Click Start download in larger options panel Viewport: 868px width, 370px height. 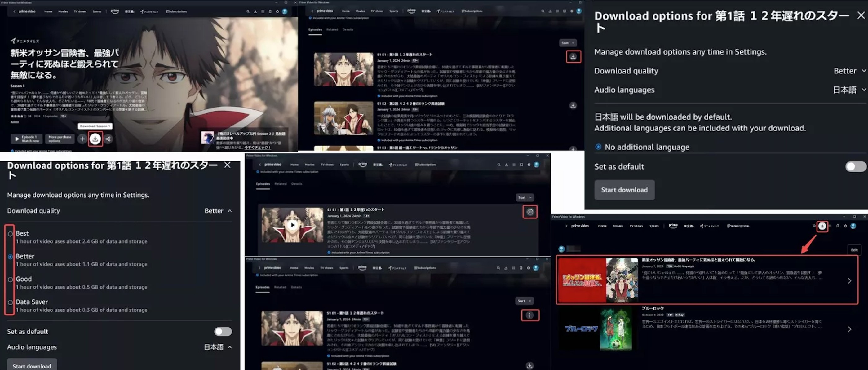click(624, 190)
